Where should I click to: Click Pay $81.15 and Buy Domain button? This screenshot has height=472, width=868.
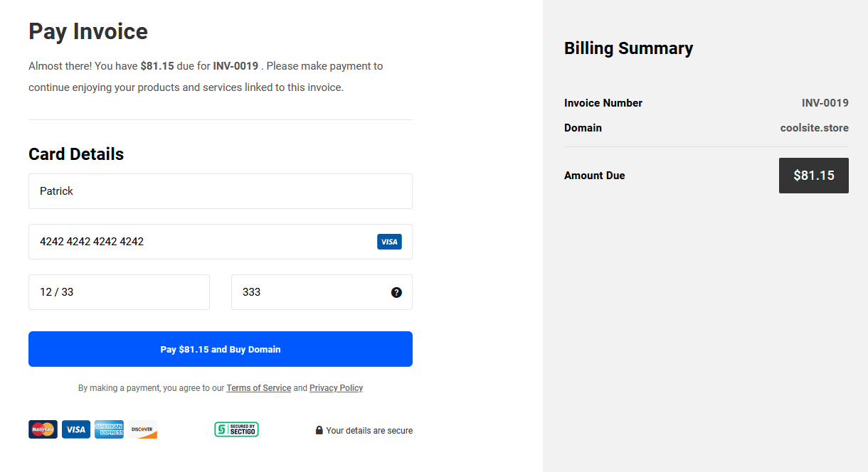click(x=221, y=349)
